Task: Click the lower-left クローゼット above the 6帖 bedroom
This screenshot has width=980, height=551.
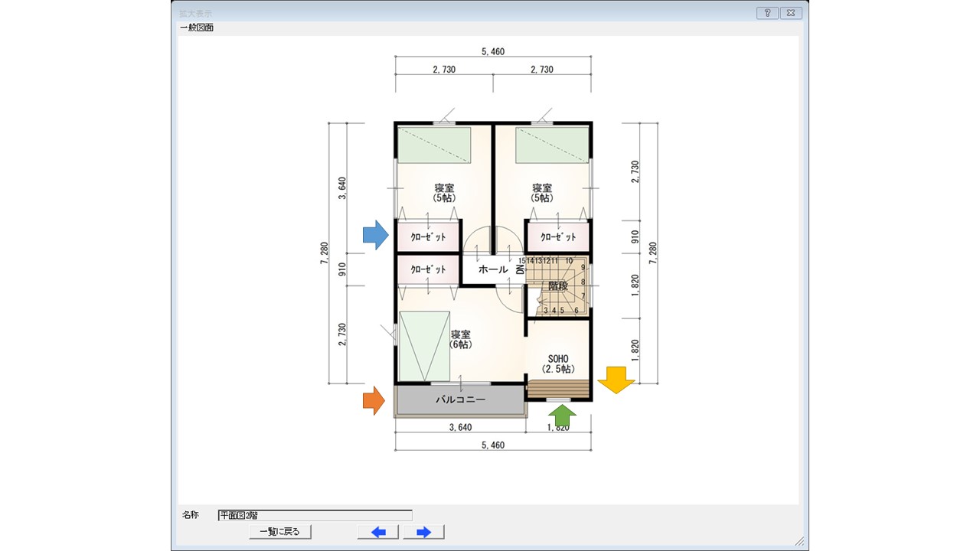Action: [428, 269]
